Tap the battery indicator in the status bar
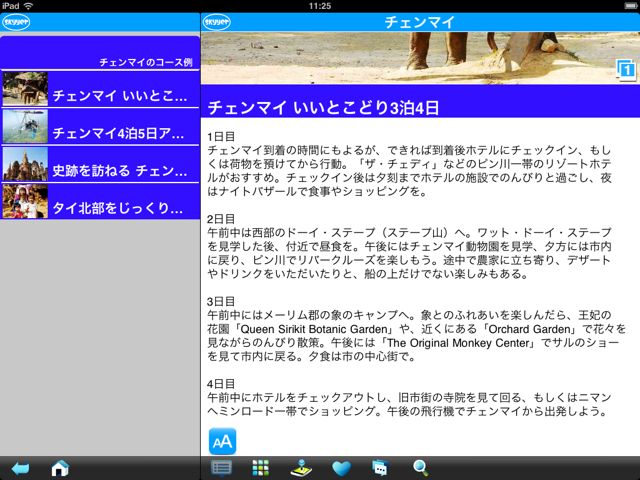Image resolution: width=640 pixels, height=480 pixels. click(630, 6)
